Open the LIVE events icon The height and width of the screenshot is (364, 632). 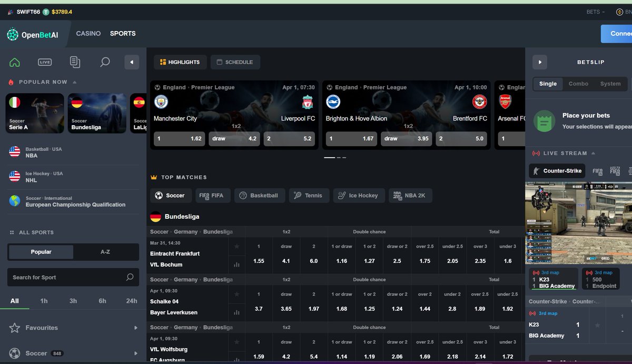pos(45,62)
